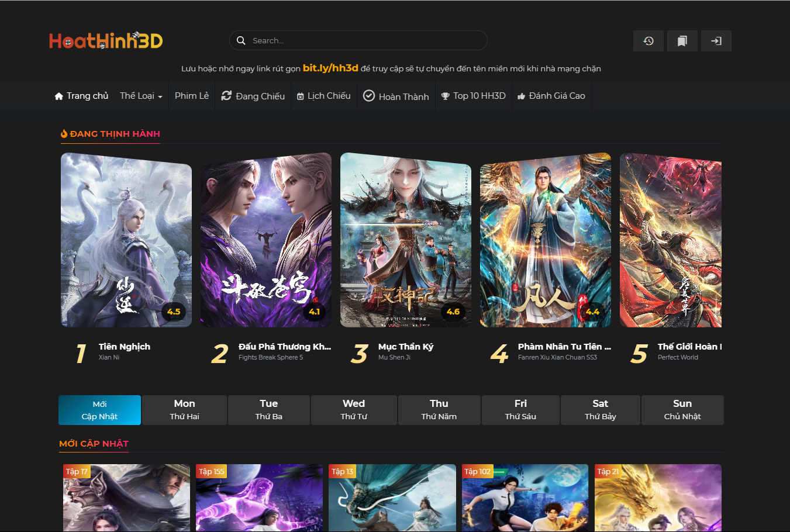Select the Mới Cập Nhật tab

(99, 410)
